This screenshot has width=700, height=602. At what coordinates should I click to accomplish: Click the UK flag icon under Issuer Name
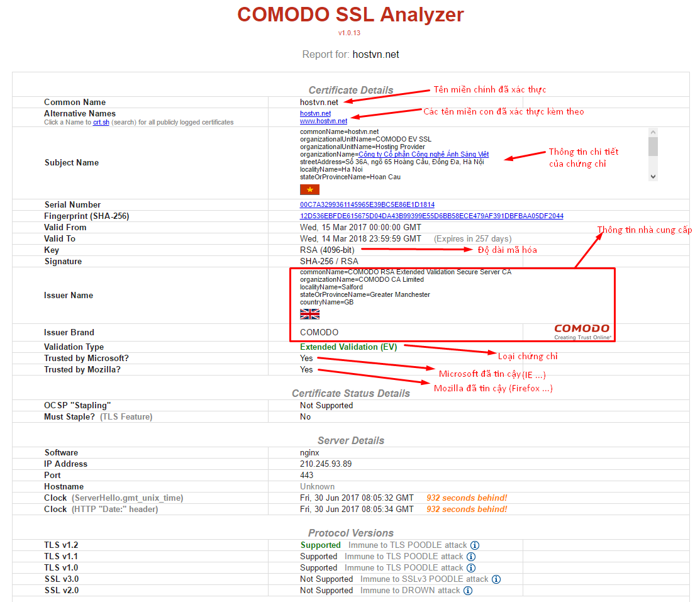[x=309, y=314]
